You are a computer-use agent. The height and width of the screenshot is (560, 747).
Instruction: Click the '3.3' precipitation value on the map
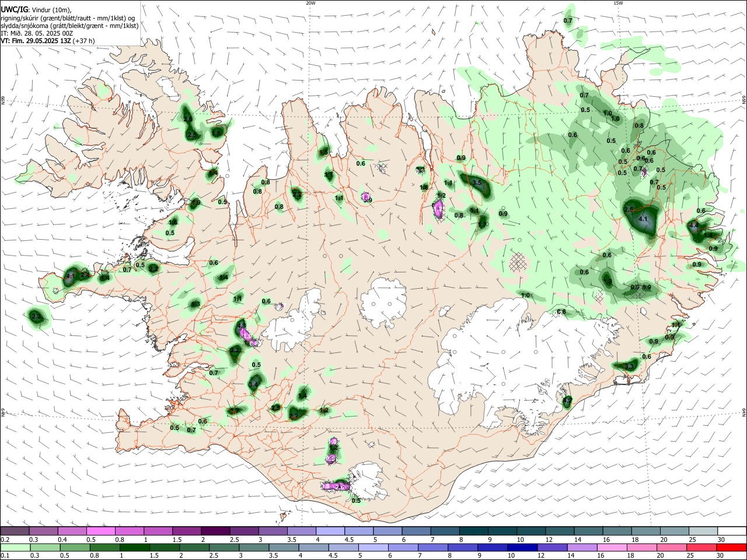[x=629, y=367]
